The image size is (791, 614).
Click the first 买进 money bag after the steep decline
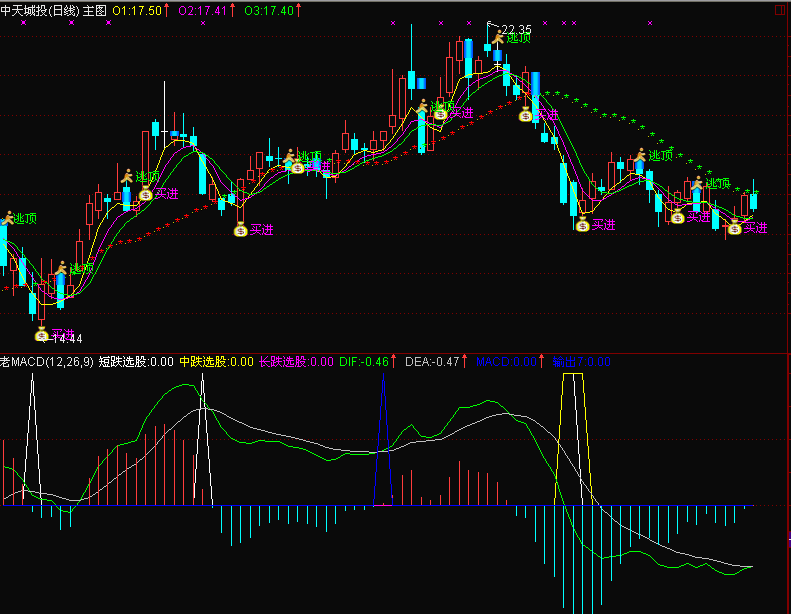point(582,223)
